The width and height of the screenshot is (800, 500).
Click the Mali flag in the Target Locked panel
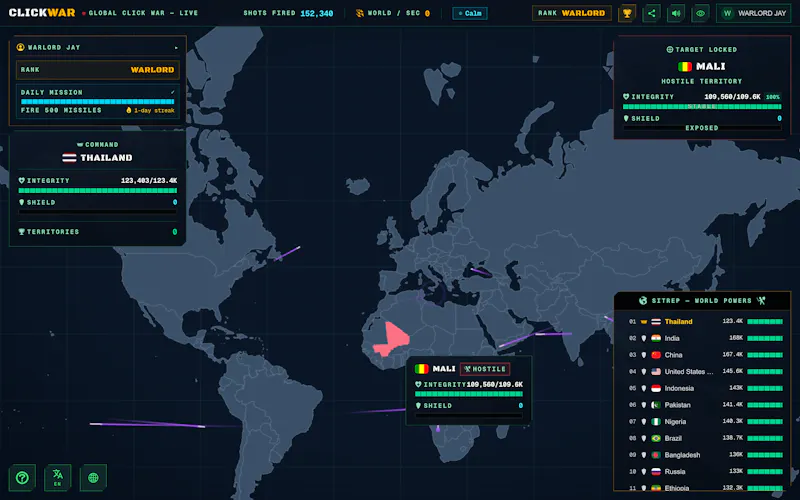pos(685,66)
